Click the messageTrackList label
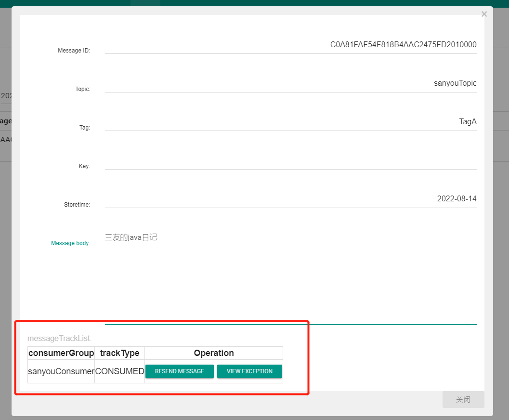 pos(59,338)
